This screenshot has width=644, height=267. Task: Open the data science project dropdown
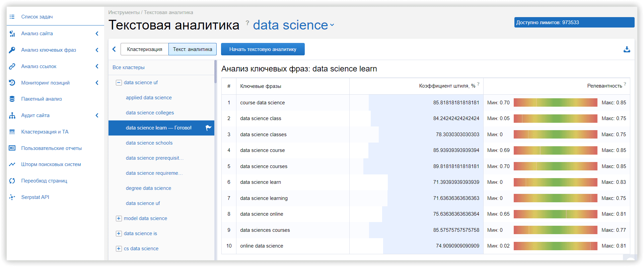pyautogui.click(x=294, y=25)
